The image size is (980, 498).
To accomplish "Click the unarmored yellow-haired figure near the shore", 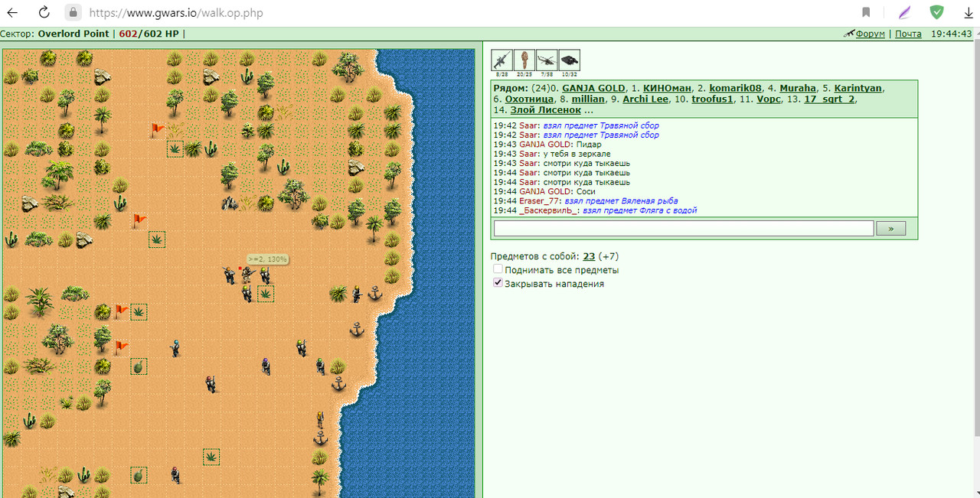I will point(320,419).
